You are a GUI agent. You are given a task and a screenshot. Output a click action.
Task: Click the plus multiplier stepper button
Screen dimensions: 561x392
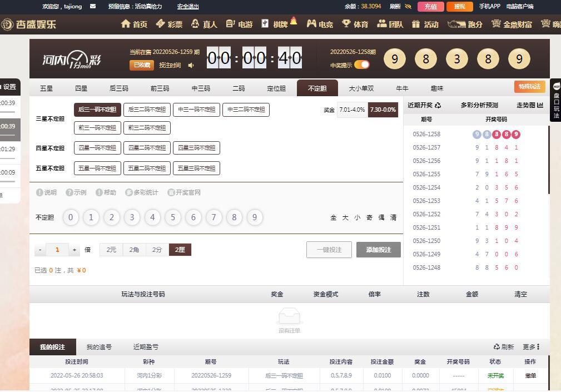(75, 250)
